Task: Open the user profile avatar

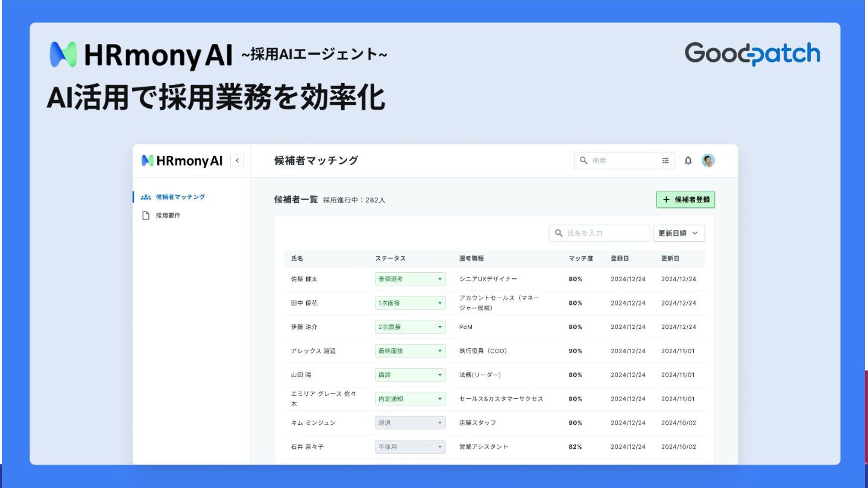Action: (x=708, y=160)
